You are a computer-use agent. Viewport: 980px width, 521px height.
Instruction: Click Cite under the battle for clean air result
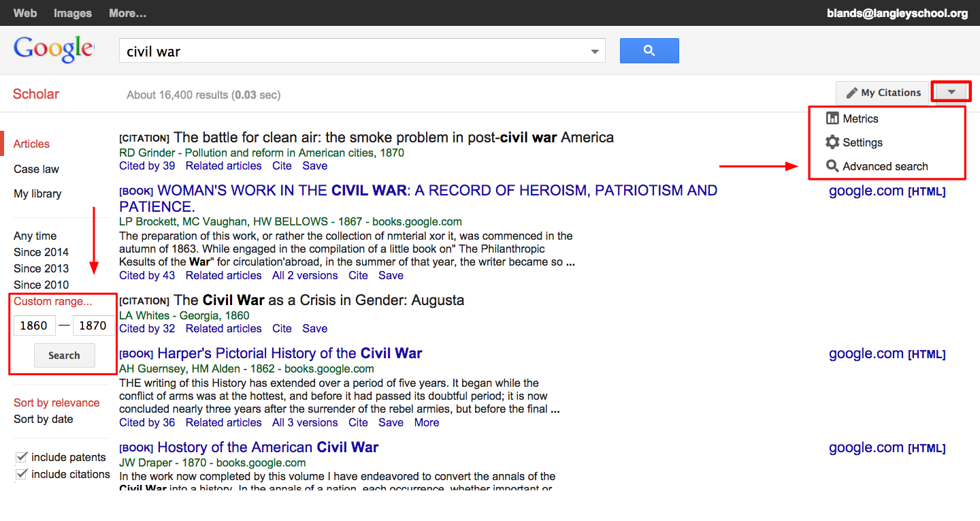click(282, 165)
